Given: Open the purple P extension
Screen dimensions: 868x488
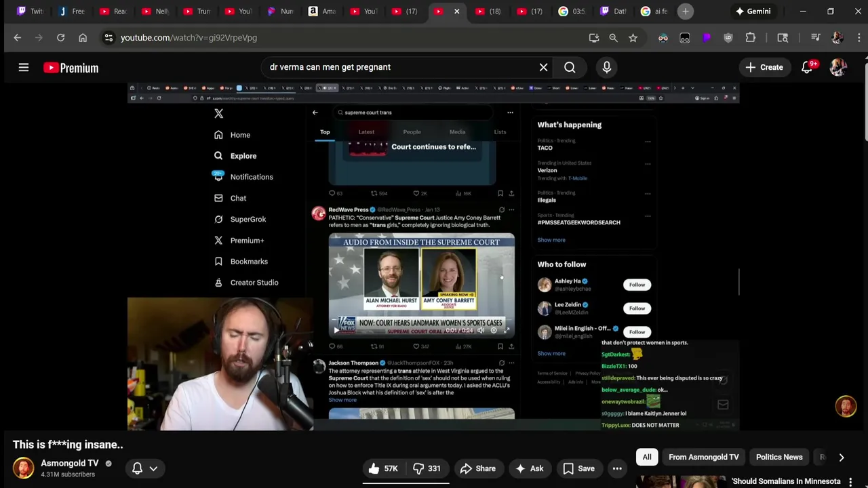Looking at the screenshot, I should click(707, 38).
